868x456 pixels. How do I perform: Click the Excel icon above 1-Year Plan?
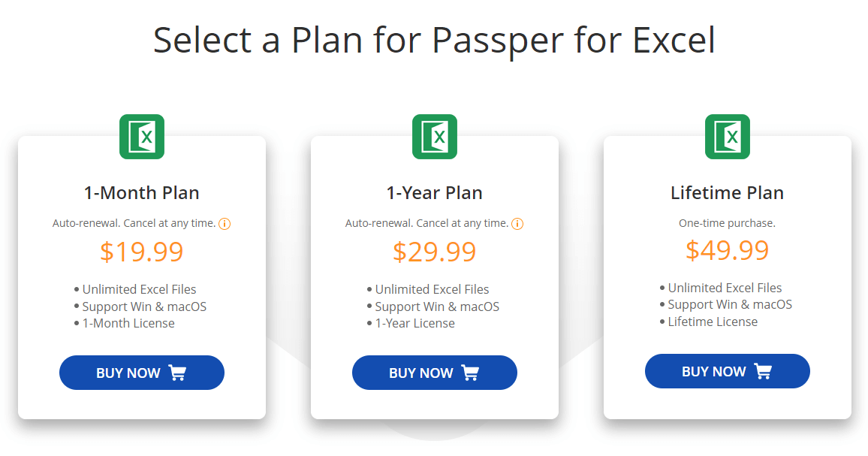(x=435, y=137)
